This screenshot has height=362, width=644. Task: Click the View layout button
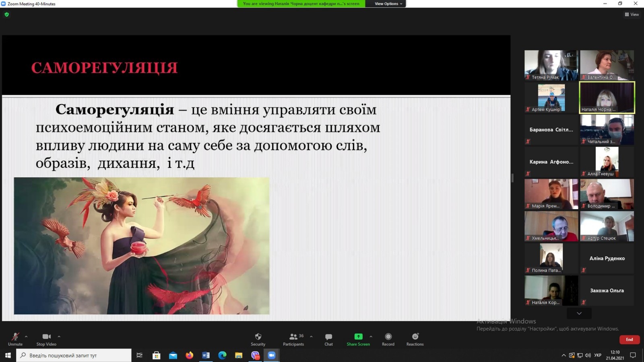point(632,14)
